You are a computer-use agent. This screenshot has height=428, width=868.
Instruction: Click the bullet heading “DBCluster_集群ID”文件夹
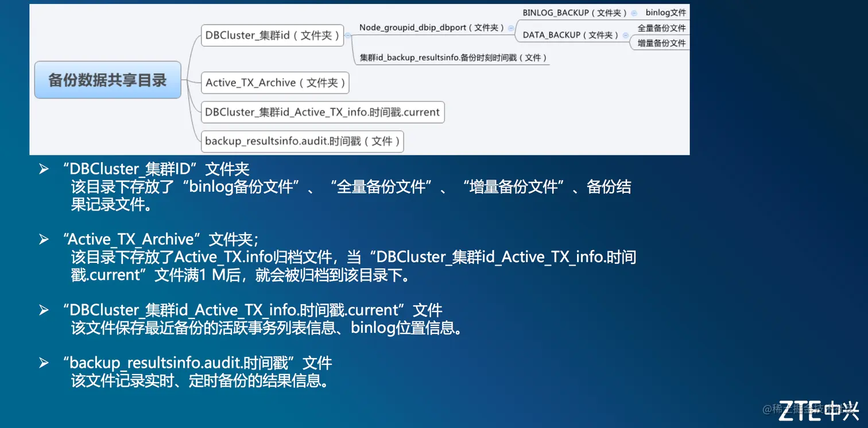pos(156,169)
